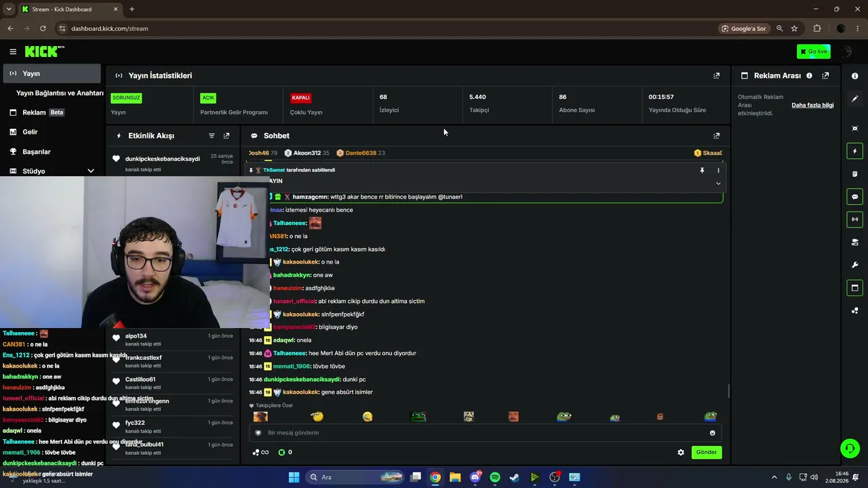Viewport: 868px width, 488px height.
Task: Click Akoon312 in top gifters bar
Action: pos(307,153)
